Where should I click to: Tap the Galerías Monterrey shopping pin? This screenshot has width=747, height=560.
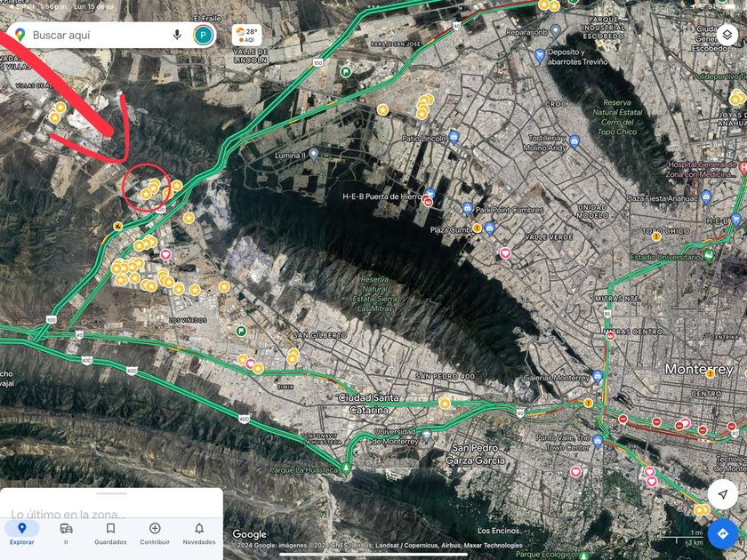pos(598,376)
